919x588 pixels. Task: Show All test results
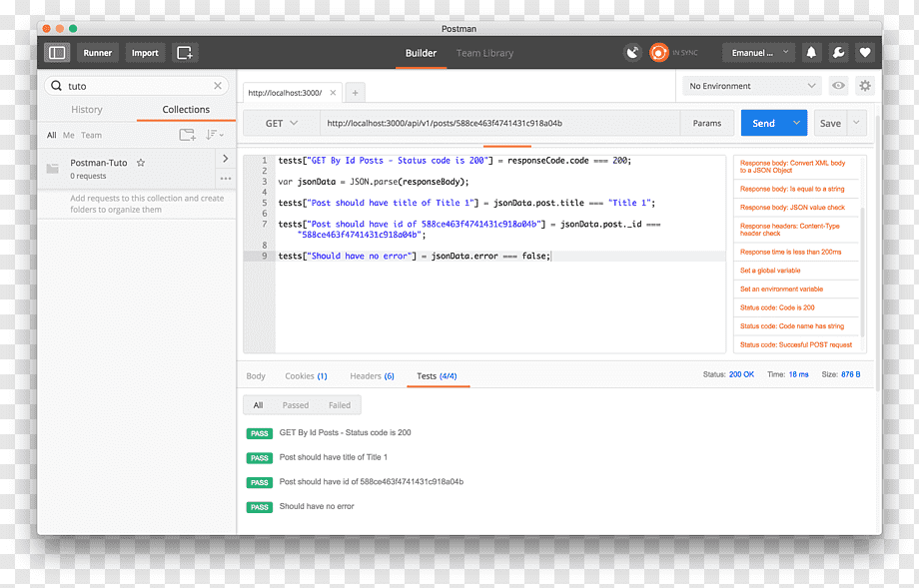(258, 404)
